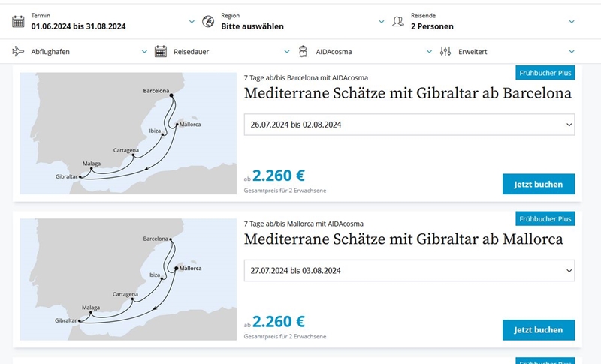Click the ship icon next to AIDAcosma
The image size is (601, 364).
(303, 51)
